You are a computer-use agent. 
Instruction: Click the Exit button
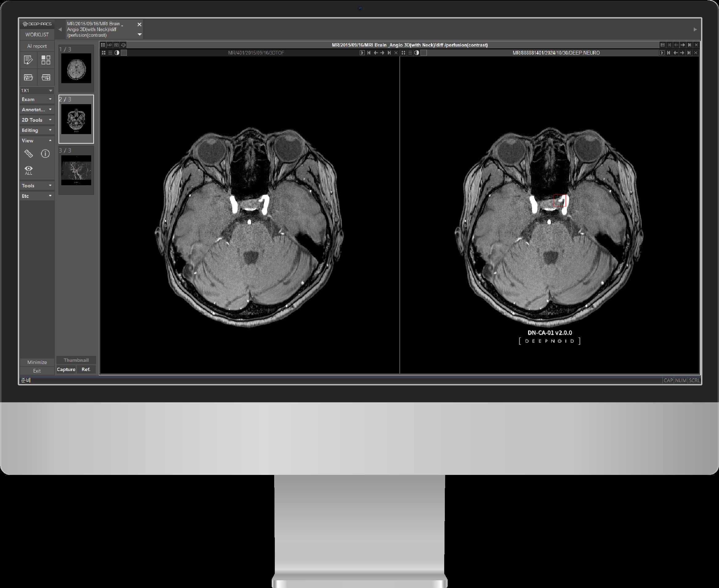[37, 371]
